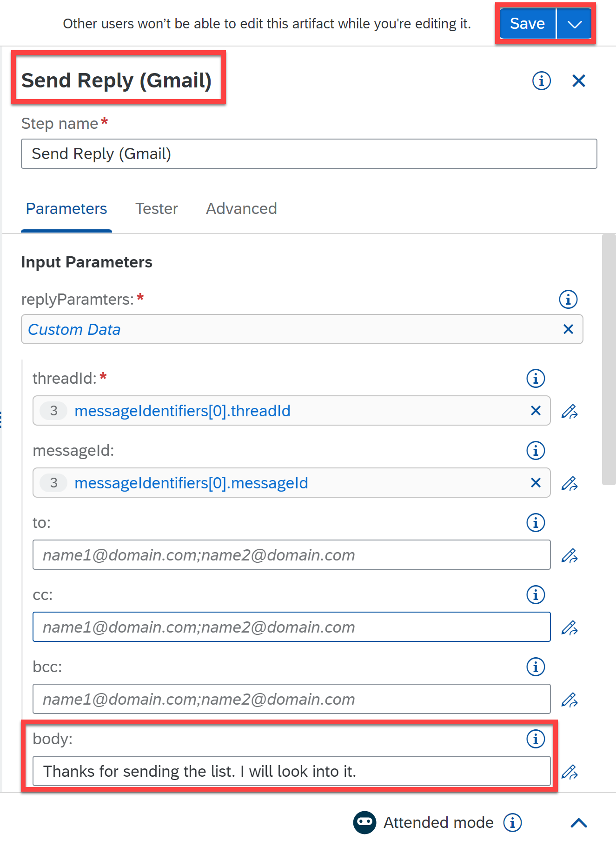Click the bcc: email input field

[x=291, y=699]
